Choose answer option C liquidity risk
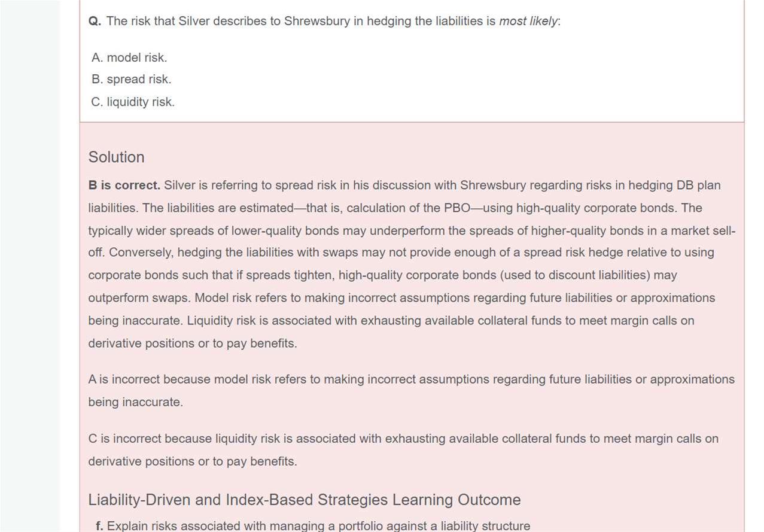This screenshot has width=764, height=532. coord(133,102)
